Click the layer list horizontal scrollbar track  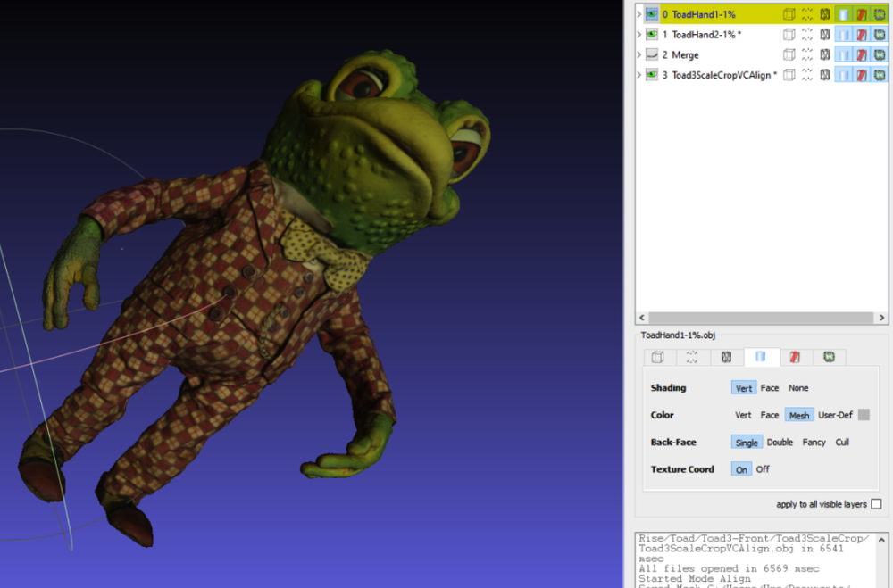click(x=760, y=318)
